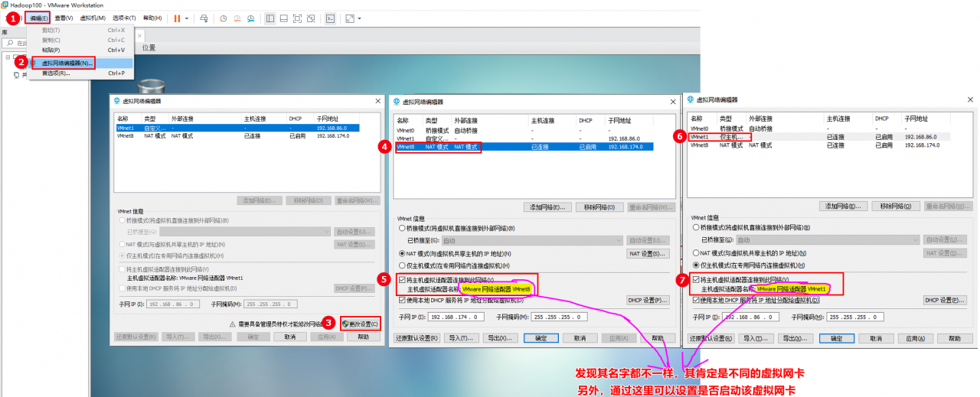Image resolution: width=980 pixels, height=397 pixels.
Task: Open the 编辑(E) menu
Action: (x=40, y=18)
